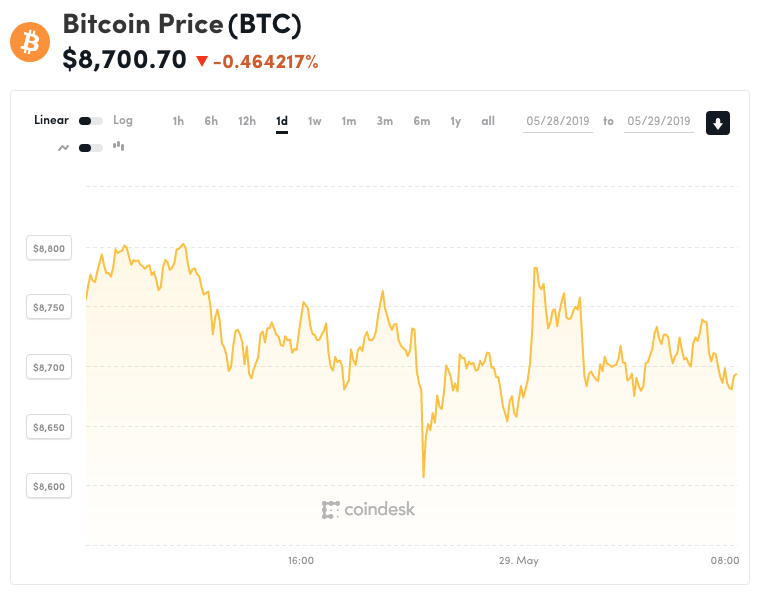The width and height of the screenshot is (761, 599).
Task: Click the Linear scale label
Action: pyautogui.click(x=51, y=120)
